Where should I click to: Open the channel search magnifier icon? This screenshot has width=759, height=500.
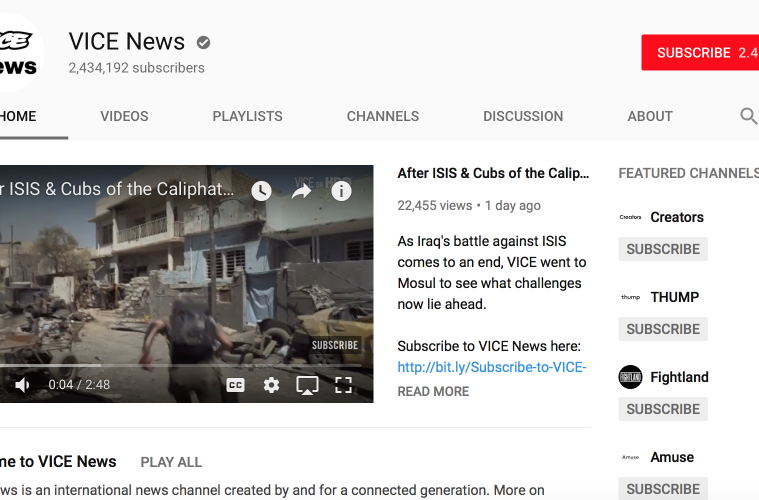coord(748,116)
